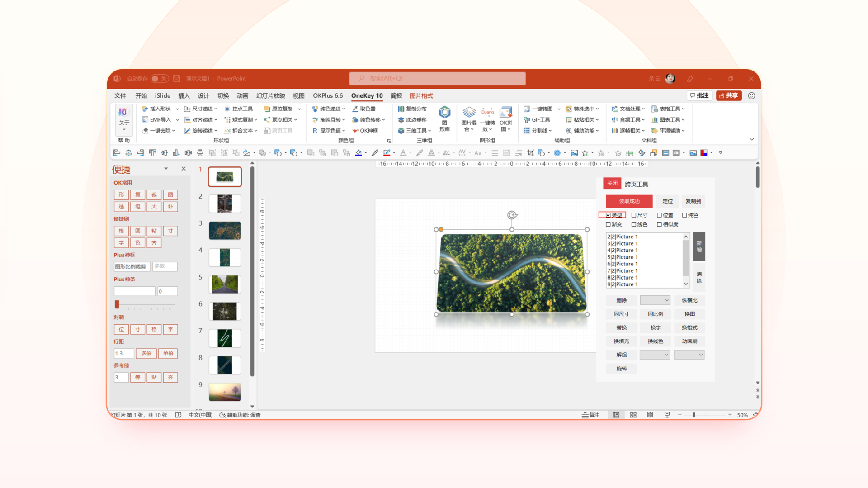This screenshot has height=488, width=868.
Task: Switch to the OKPlus 6.6 tab
Action: 328,96
